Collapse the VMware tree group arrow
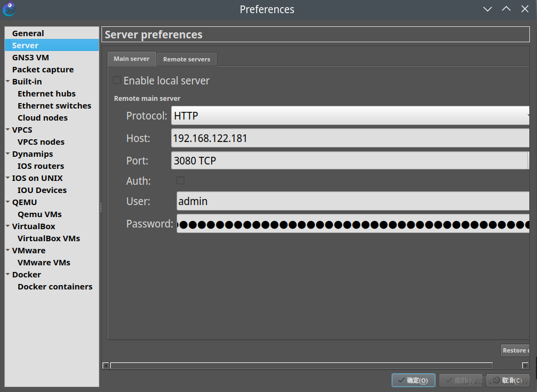Screen dimensions: 537x392 coord(8,250)
